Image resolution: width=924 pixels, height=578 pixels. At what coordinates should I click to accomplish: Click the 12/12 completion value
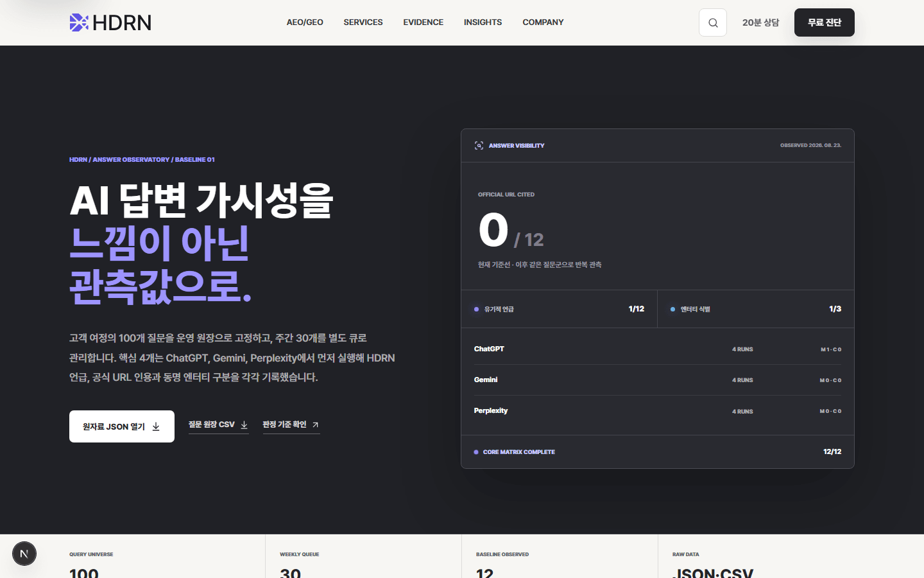[x=832, y=451]
